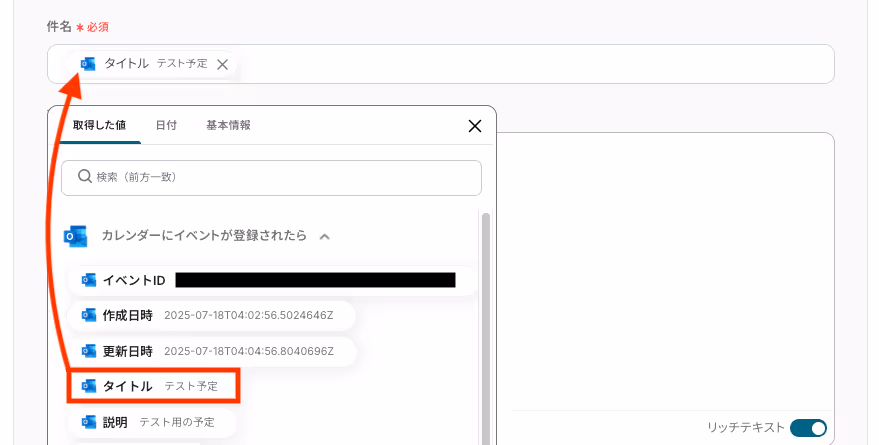Click the large body text area
879x445 pixels.
point(665,272)
